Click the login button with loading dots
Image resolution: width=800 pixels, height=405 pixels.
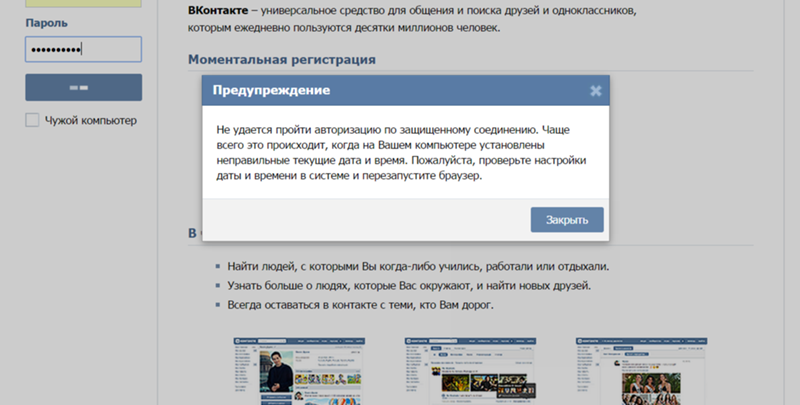pos(84,87)
